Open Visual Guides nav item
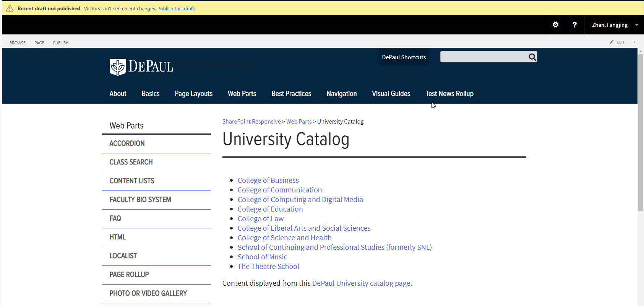The height and width of the screenshot is (306, 644). point(391,94)
